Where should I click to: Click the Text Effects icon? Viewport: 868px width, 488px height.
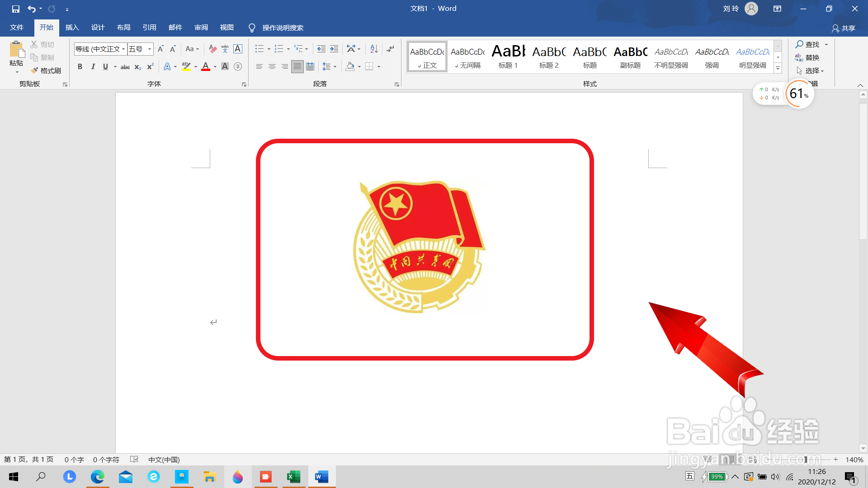(167, 66)
